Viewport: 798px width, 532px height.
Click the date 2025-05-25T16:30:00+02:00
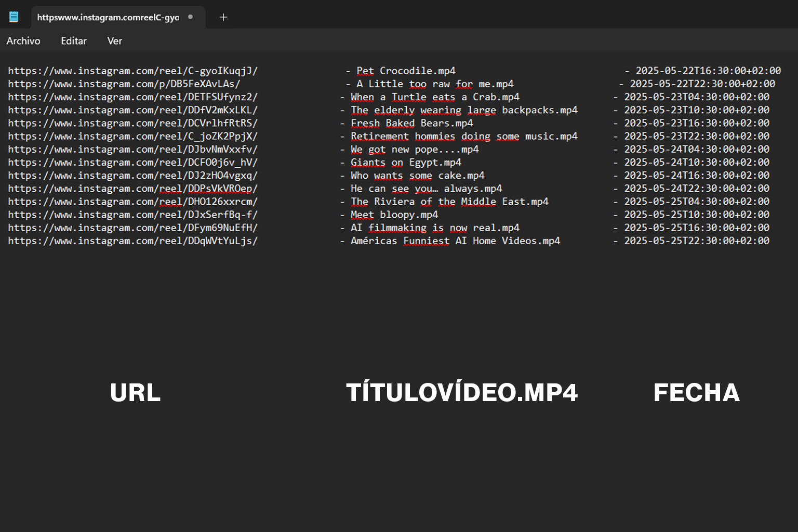click(697, 228)
